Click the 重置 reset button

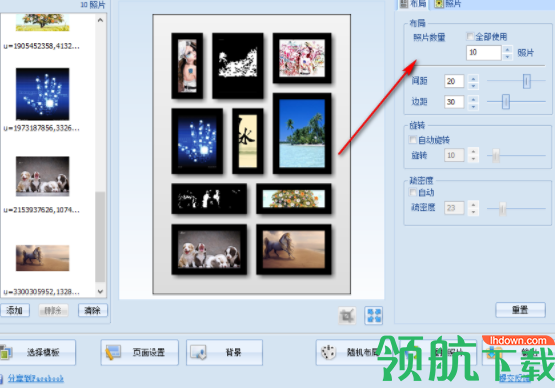(x=520, y=310)
